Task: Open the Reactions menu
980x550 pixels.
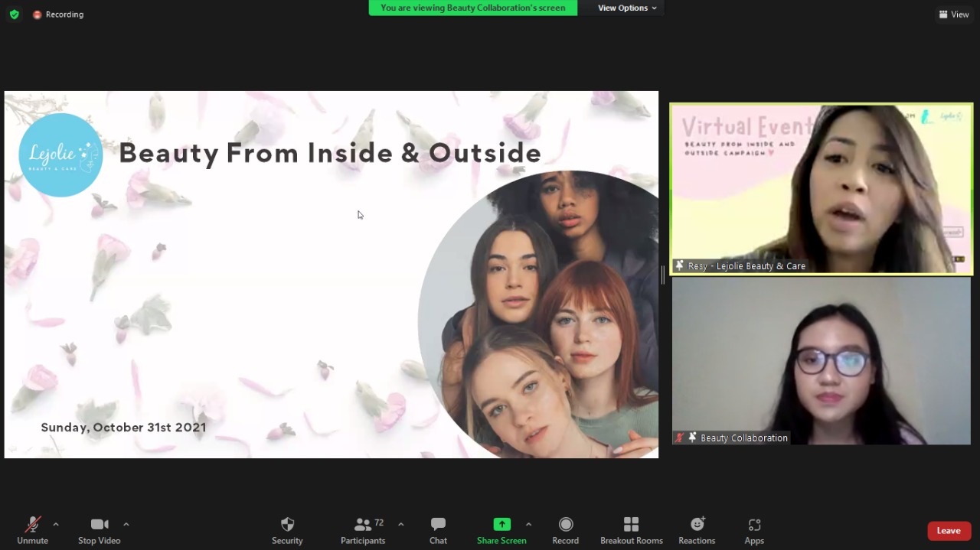Action: [x=697, y=525]
